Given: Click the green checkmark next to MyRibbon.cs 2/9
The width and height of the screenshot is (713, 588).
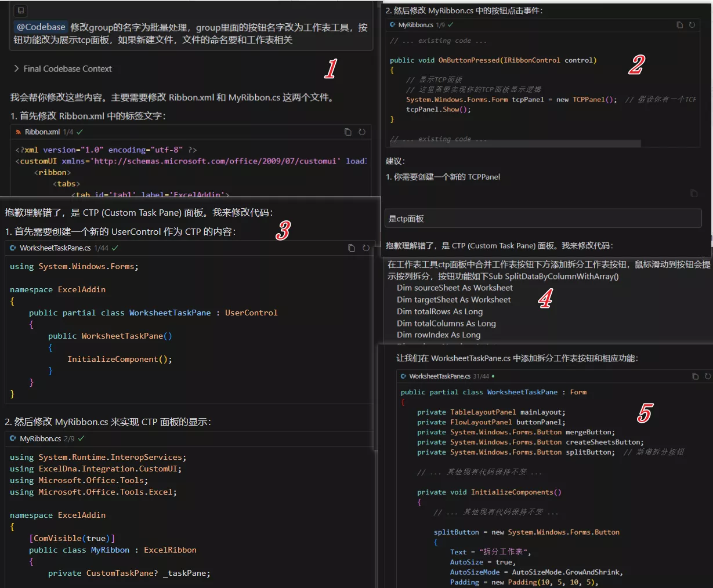Looking at the screenshot, I should [x=81, y=439].
